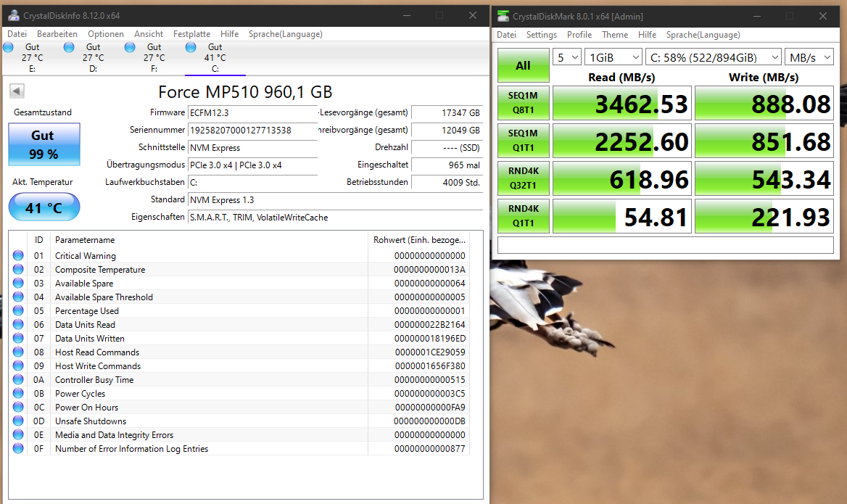Open drive selector showing C: 58%
847x504 pixels.
click(714, 57)
